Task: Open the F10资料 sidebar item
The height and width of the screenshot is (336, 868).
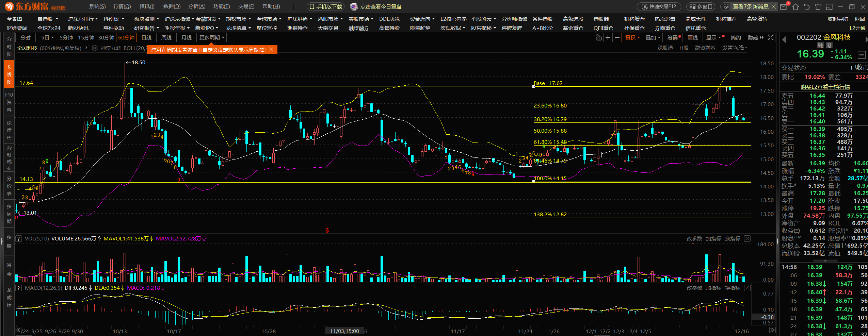Action: (9, 102)
